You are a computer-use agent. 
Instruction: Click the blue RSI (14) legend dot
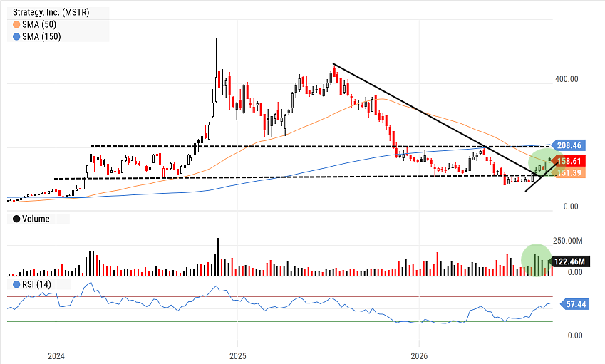16,284
